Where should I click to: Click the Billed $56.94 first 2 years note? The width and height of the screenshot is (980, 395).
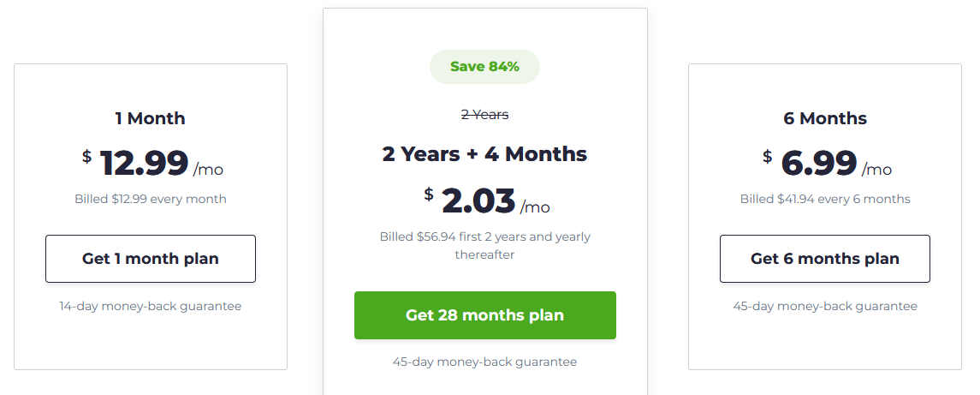[485, 245]
